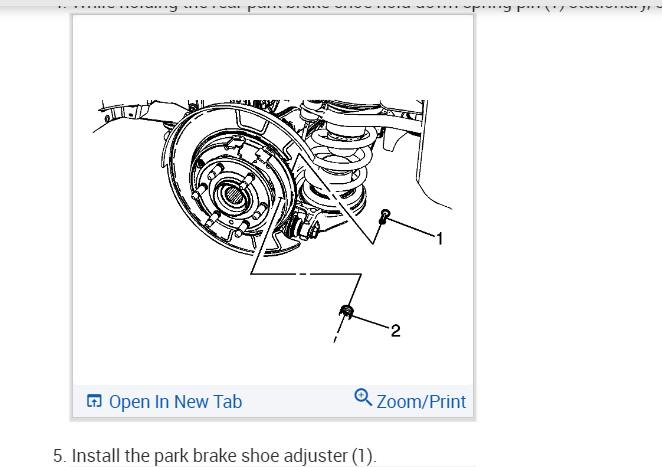The width and height of the screenshot is (662, 467).
Task: Select callout number 1 in the diagram
Action: (440, 239)
